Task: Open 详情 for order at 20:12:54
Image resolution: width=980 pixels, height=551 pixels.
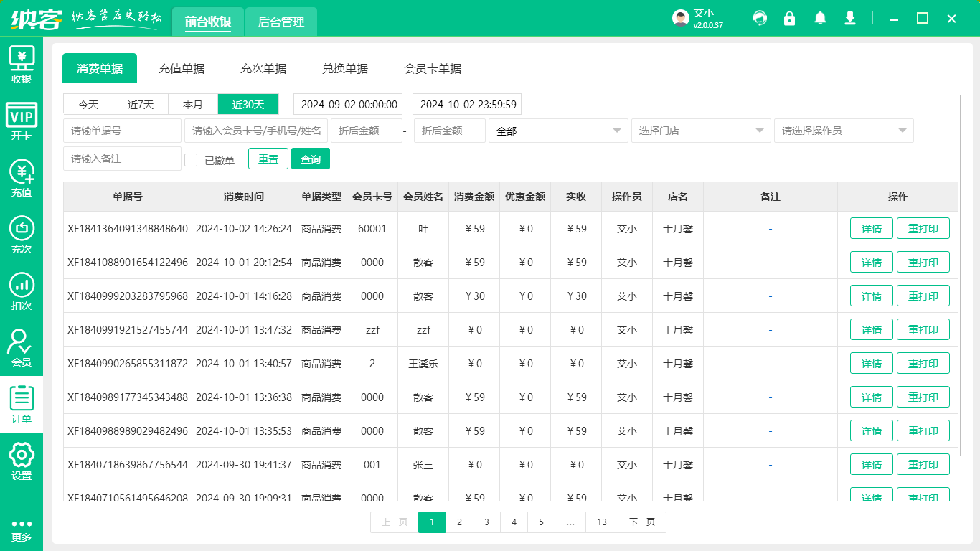Action: pos(872,263)
